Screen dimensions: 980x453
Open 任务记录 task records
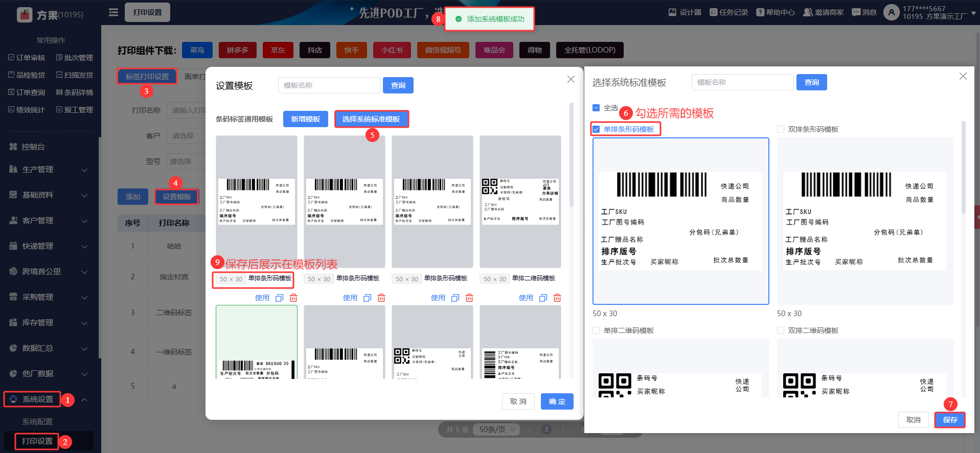(728, 12)
